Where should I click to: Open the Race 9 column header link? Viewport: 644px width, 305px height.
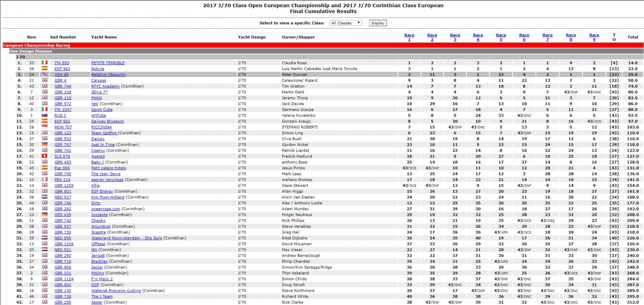coord(594,37)
